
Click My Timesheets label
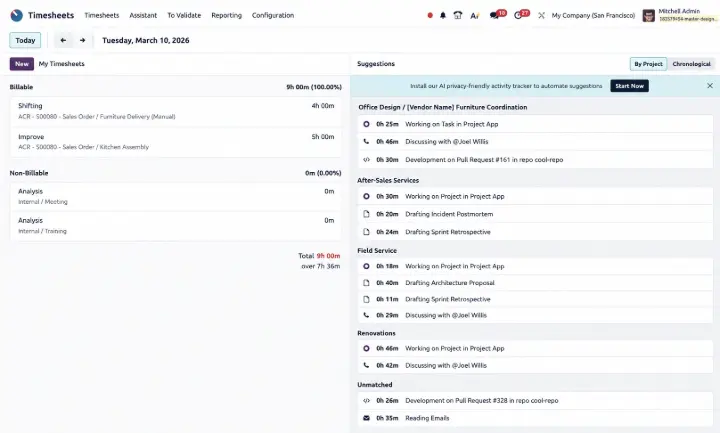(x=62, y=64)
